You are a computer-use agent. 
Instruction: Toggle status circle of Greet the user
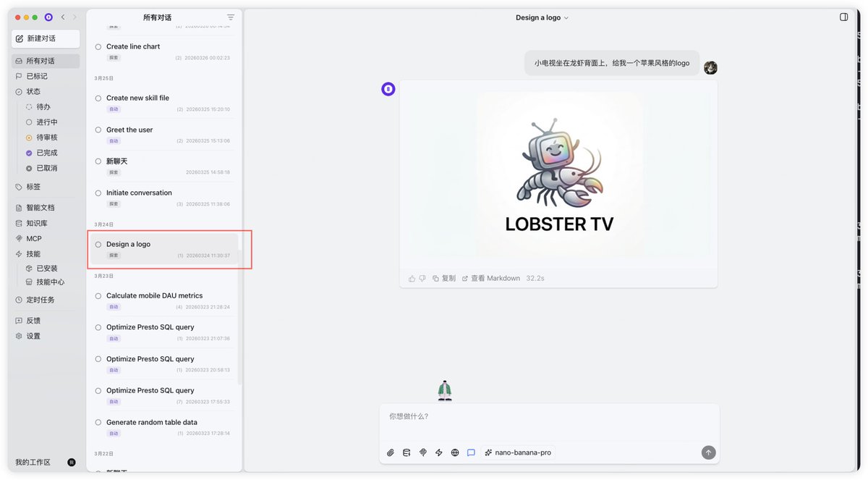point(98,130)
